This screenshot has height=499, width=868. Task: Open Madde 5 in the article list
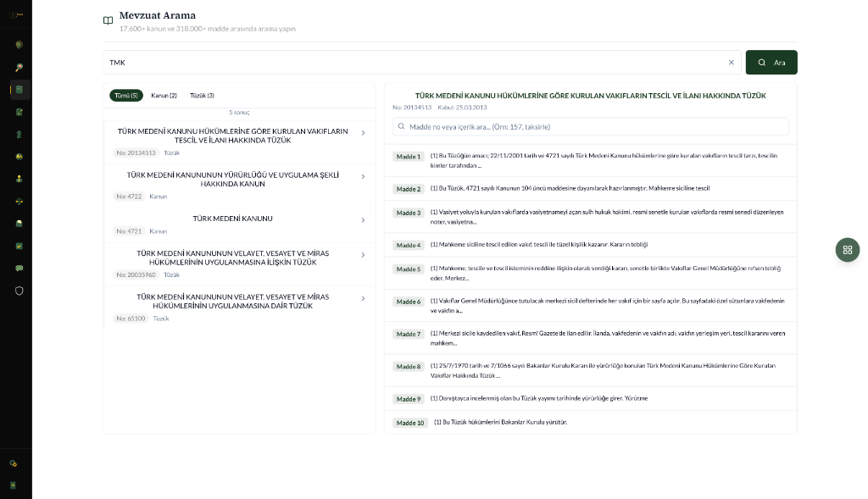[x=409, y=269]
